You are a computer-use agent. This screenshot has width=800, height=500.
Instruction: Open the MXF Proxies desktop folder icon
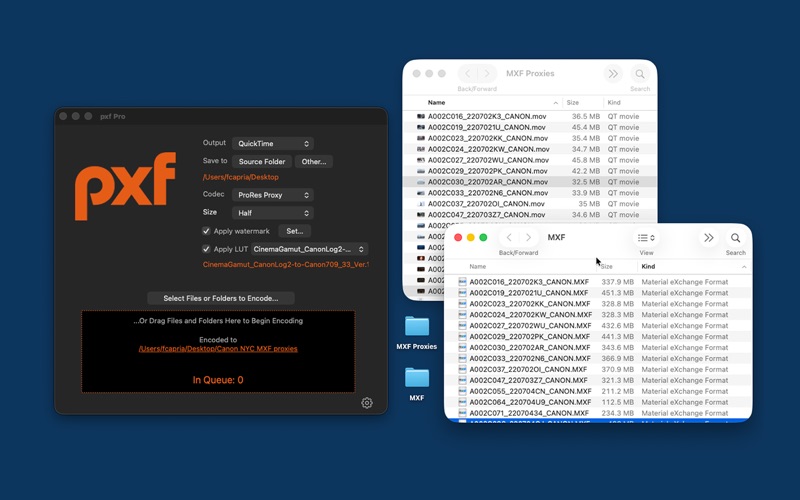coord(417,327)
